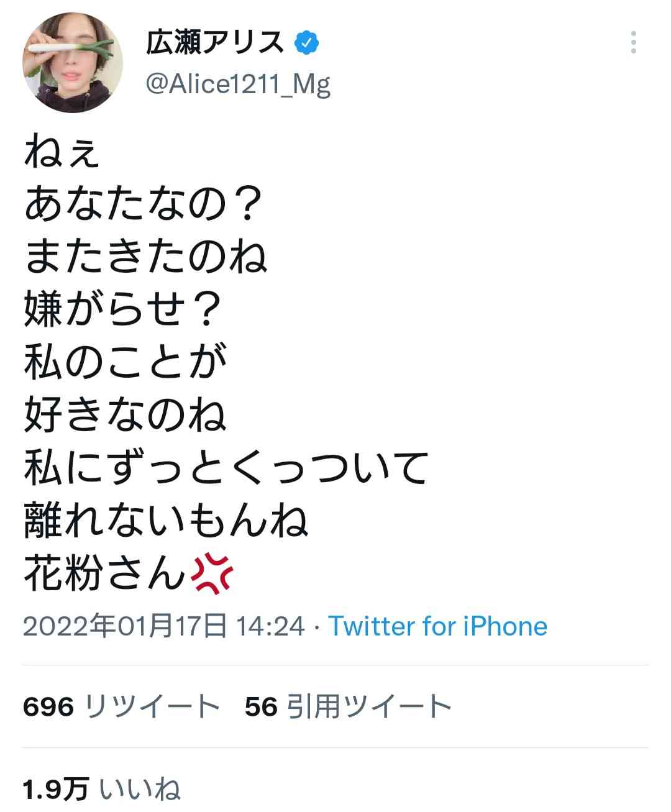View the 56 引用ツイート list
The height and width of the screenshot is (812, 671).
pyautogui.click(x=348, y=706)
